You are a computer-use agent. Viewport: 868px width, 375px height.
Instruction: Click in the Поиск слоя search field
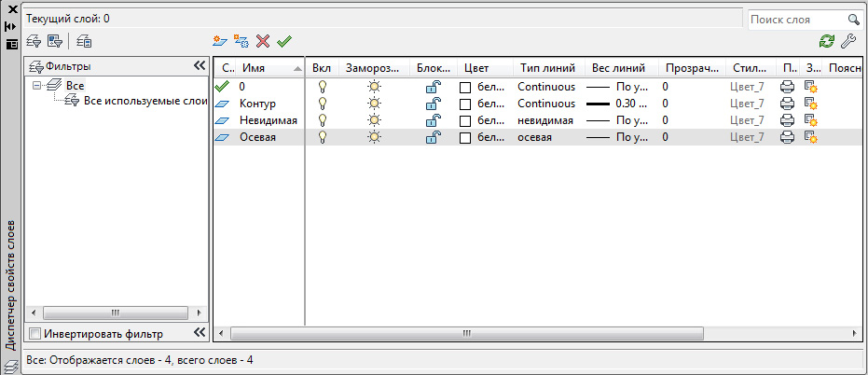click(x=795, y=19)
